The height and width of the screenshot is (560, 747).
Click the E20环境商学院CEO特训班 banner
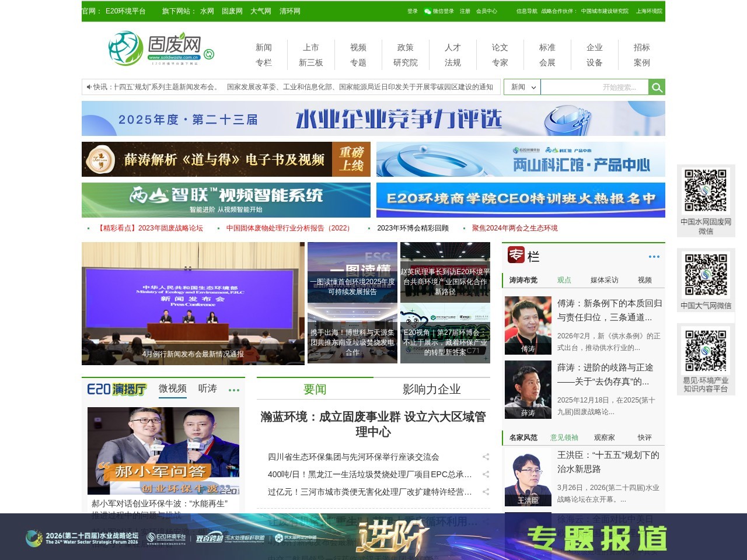(521, 200)
